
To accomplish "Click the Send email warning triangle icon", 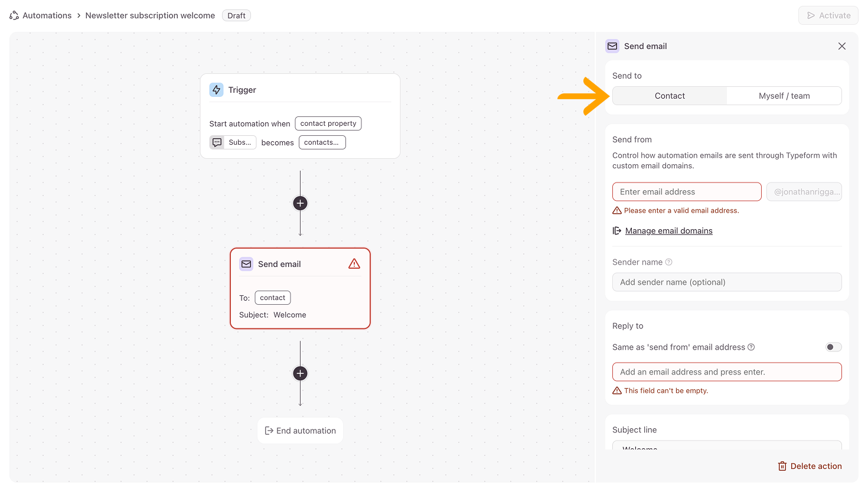I will pos(354,264).
